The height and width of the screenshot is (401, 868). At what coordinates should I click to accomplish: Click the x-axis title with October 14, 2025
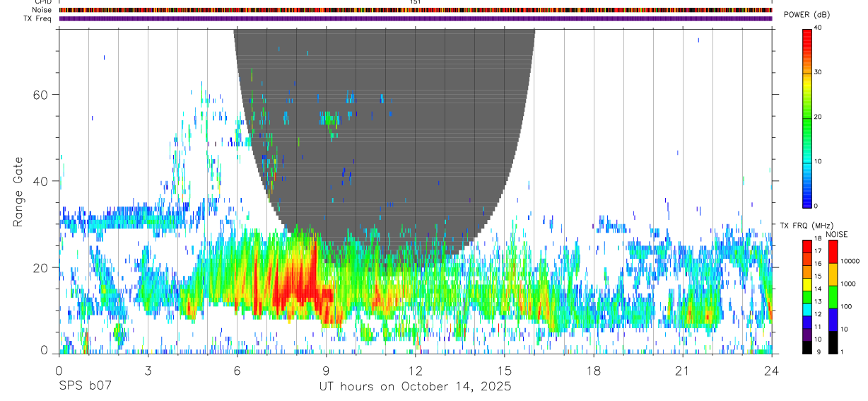point(415,386)
